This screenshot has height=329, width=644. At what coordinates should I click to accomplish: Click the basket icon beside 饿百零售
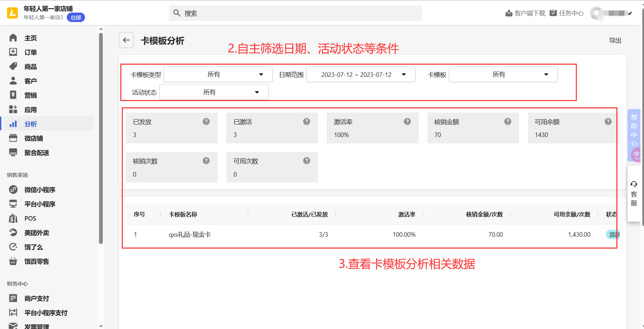(x=13, y=261)
